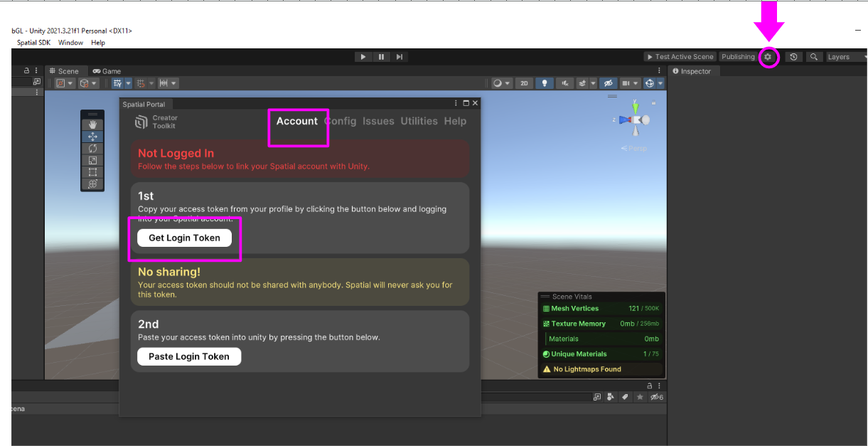Click the Paste Login Token button

tap(189, 356)
